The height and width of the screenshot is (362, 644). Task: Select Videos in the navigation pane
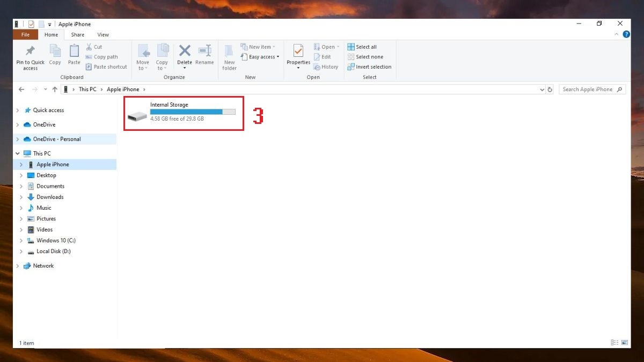(x=45, y=230)
